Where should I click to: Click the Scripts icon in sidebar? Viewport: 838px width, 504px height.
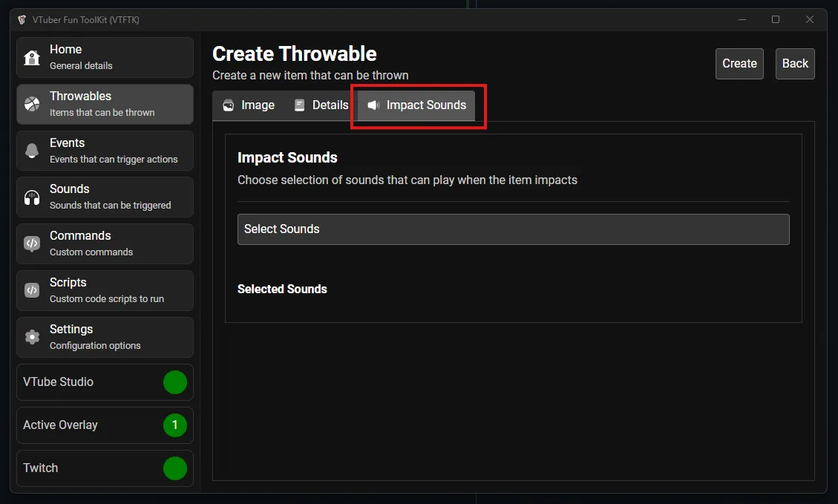[x=33, y=290]
